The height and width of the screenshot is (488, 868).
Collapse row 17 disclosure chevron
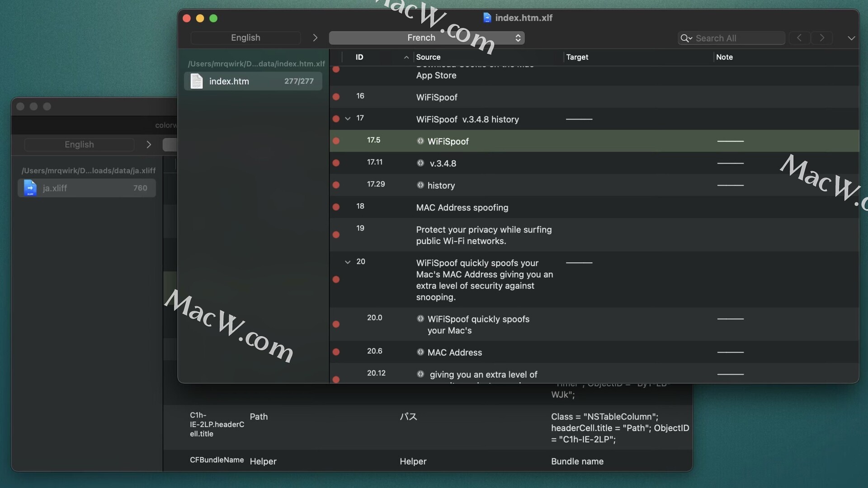[x=348, y=119]
